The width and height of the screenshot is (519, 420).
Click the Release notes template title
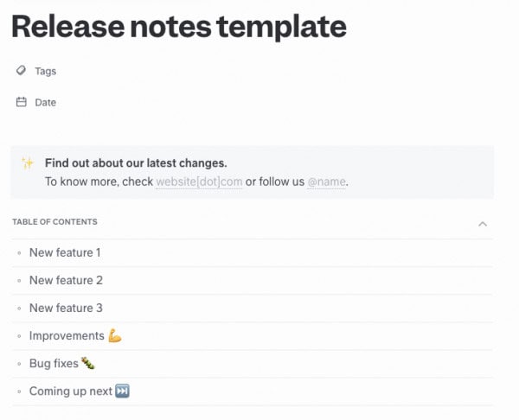coord(178,27)
